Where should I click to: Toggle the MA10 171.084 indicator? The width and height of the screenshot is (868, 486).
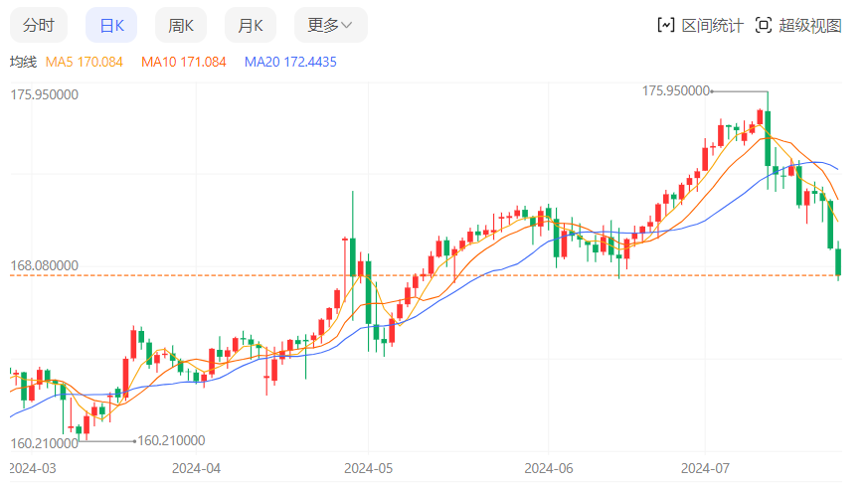pyautogui.click(x=183, y=62)
